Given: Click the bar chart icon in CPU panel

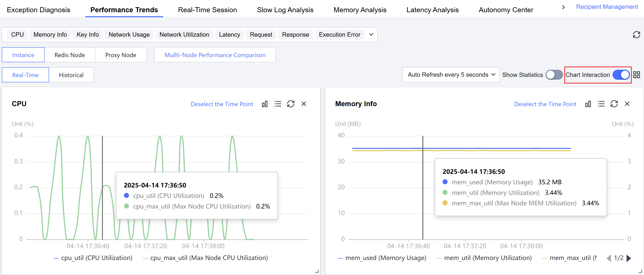Looking at the screenshot, I should coord(265,104).
